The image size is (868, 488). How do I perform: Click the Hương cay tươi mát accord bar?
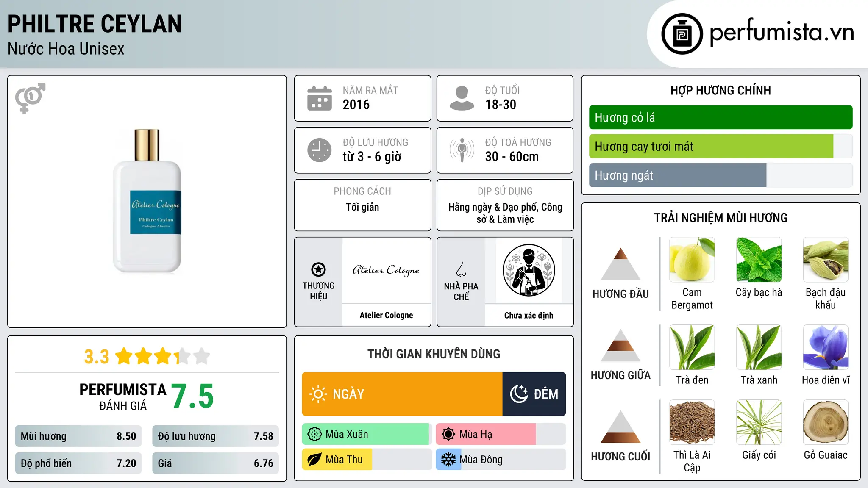(721, 146)
